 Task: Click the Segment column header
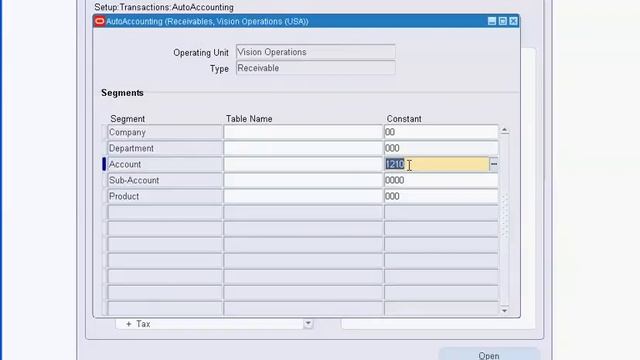point(127,119)
